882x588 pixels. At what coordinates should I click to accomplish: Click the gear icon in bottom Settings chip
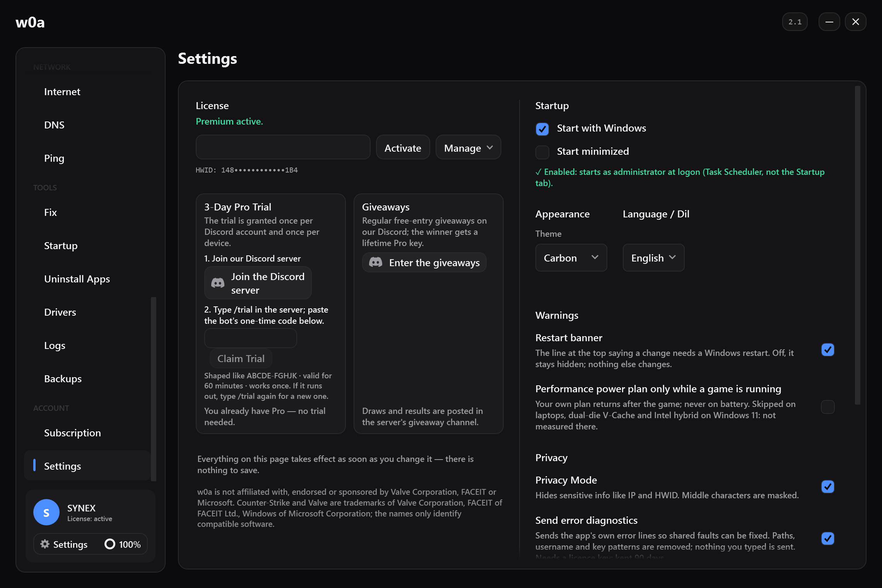click(x=45, y=544)
